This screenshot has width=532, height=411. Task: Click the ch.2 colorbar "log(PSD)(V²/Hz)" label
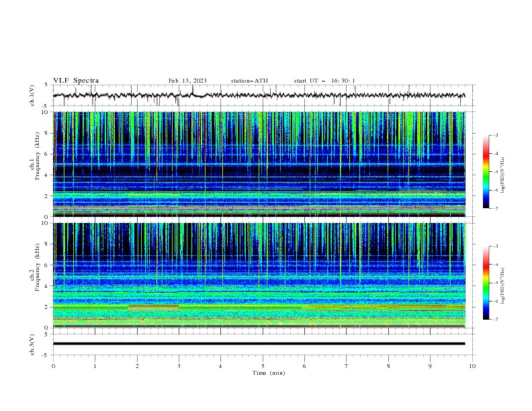click(x=502, y=286)
